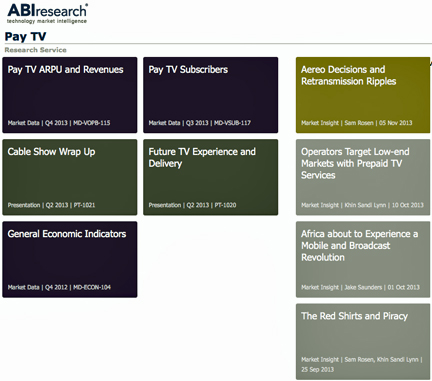Open the Pay TV ARPU and Revenues tile
The width and height of the screenshot is (432, 381).
tap(70, 95)
